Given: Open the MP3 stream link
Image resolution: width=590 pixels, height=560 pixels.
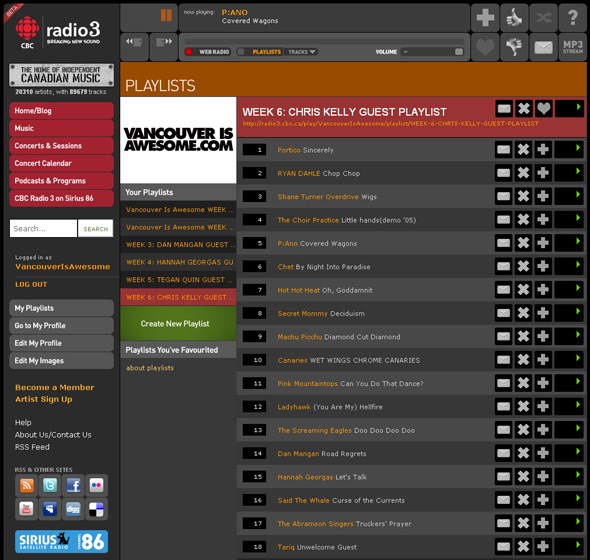Looking at the screenshot, I should pos(573,47).
